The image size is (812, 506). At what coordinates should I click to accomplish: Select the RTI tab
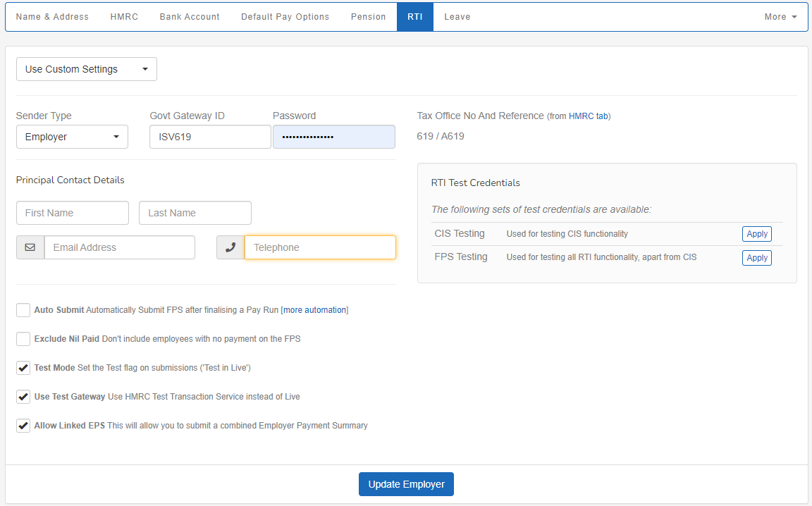point(414,17)
